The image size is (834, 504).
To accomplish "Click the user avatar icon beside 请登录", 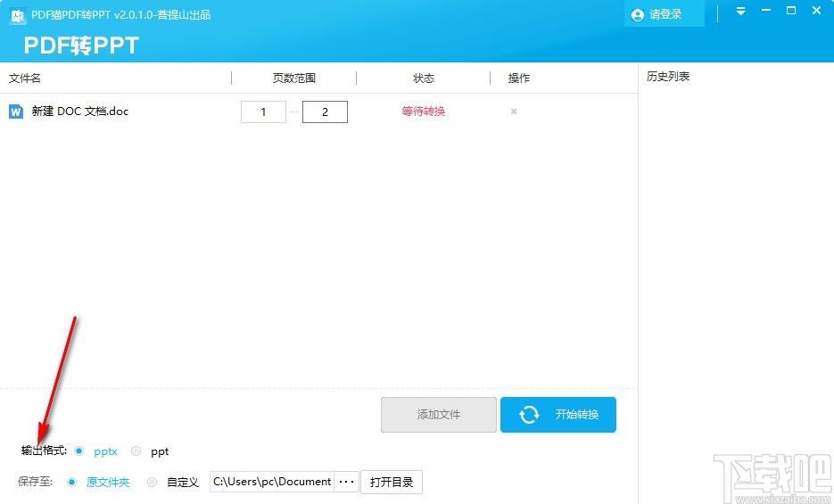I will click(x=637, y=15).
